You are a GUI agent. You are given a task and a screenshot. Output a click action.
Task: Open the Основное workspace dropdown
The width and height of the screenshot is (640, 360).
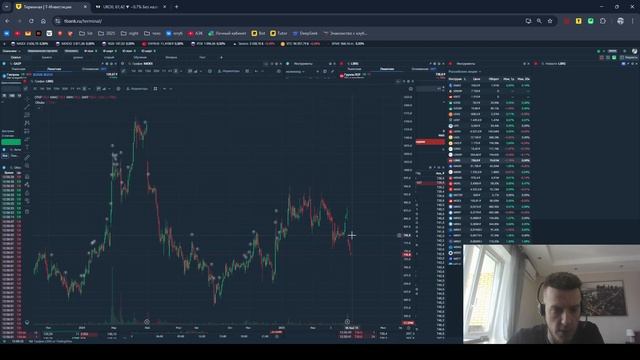[x=11, y=51]
